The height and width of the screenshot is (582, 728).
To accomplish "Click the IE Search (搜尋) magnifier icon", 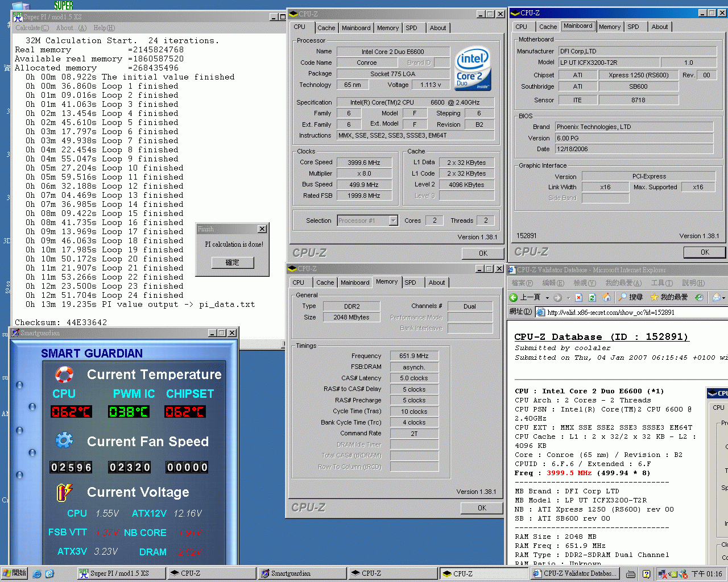I will [x=622, y=297].
